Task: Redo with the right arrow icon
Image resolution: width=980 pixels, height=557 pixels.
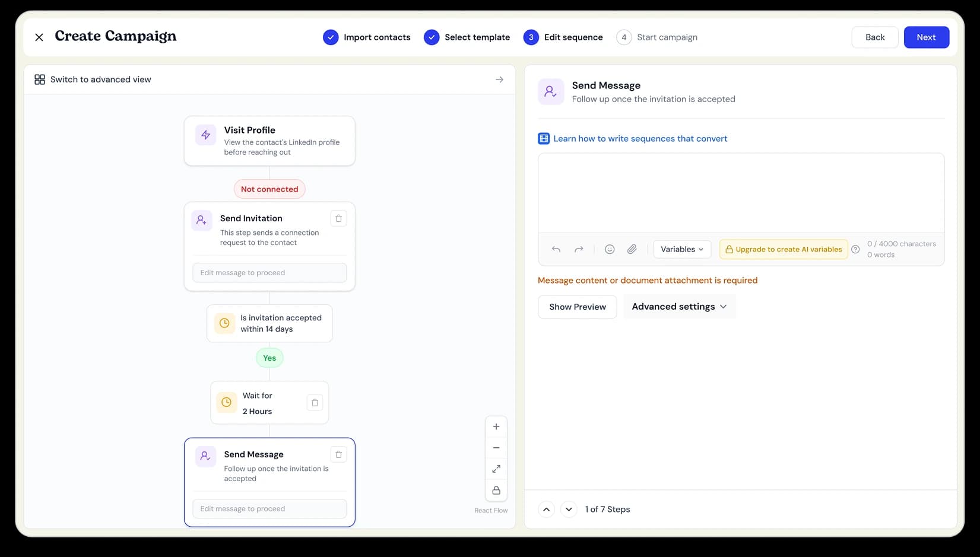Action: (579, 249)
